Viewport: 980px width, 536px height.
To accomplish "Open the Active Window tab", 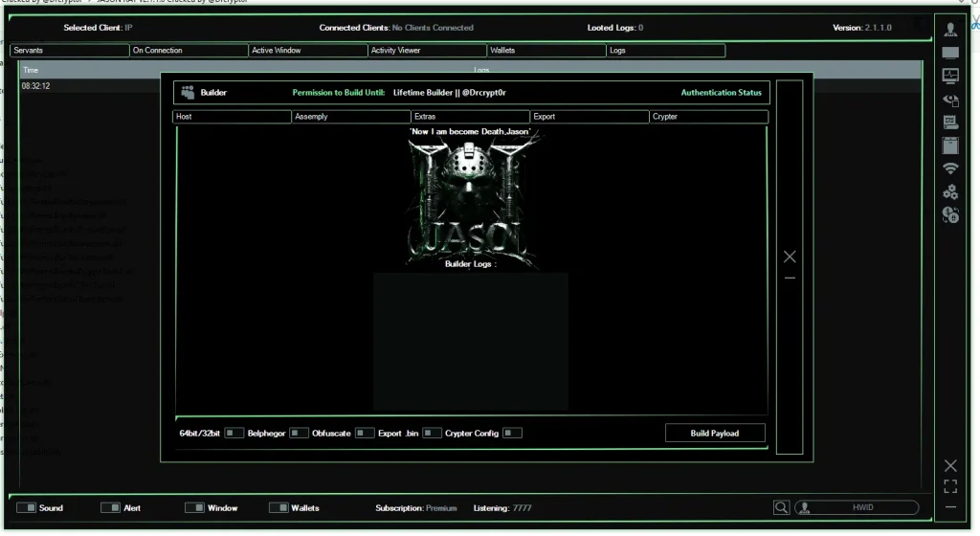I will 307,50.
